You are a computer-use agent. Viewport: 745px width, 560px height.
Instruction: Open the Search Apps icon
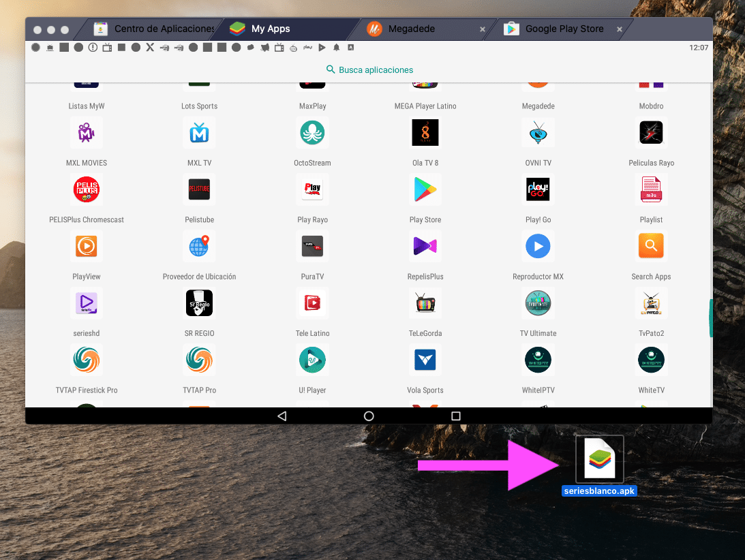coord(651,247)
